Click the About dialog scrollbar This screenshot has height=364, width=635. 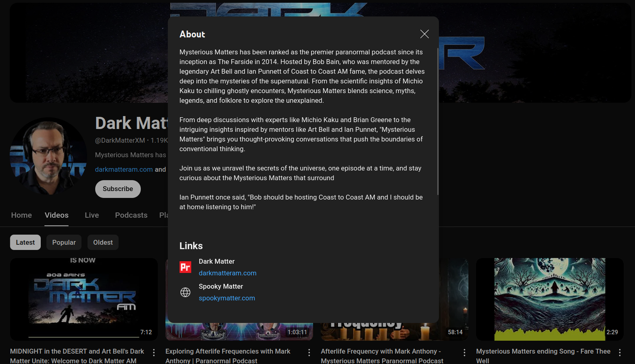click(x=438, y=121)
